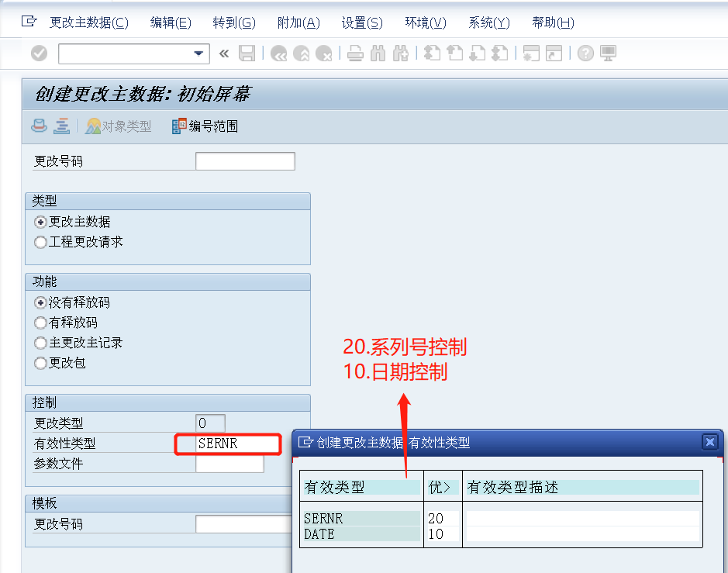Click the green checkmark Enter icon
Image resolution: width=728 pixels, height=573 pixels.
pos(39,54)
